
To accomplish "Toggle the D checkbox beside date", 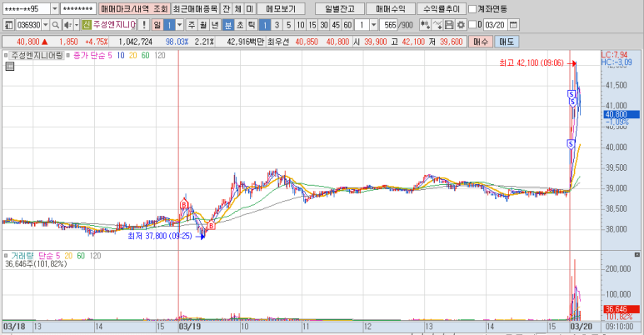I will pyautogui.click(x=472, y=25).
